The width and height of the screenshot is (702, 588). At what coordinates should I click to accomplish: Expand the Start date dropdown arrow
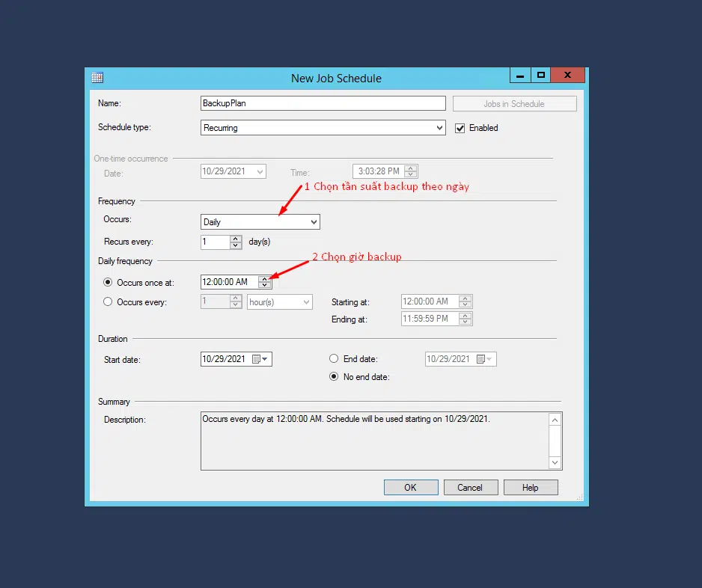pyautogui.click(x=265, y=359)
